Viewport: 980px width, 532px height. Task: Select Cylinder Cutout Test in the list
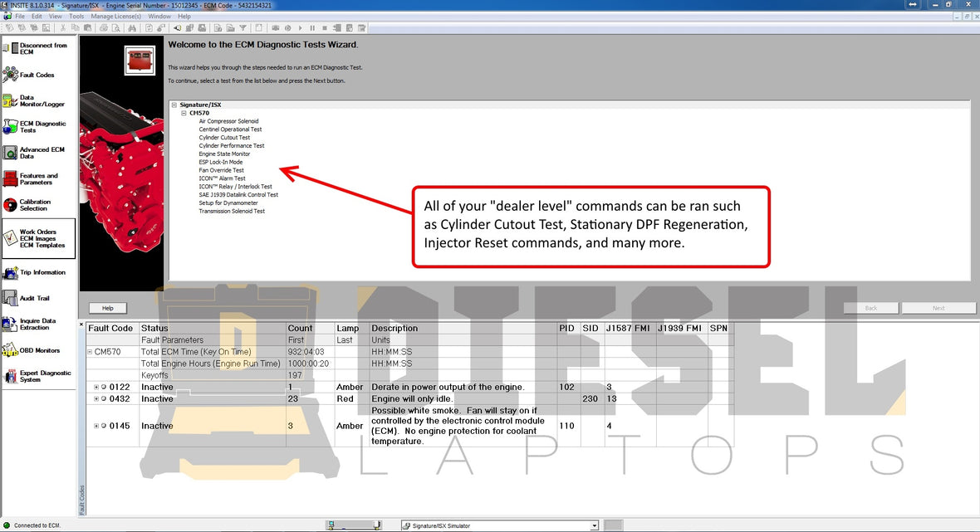coord(224,138)
